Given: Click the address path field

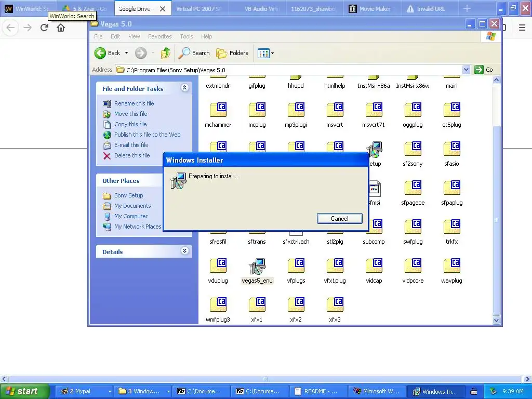Looking at the screenshot, I should 289,70.
